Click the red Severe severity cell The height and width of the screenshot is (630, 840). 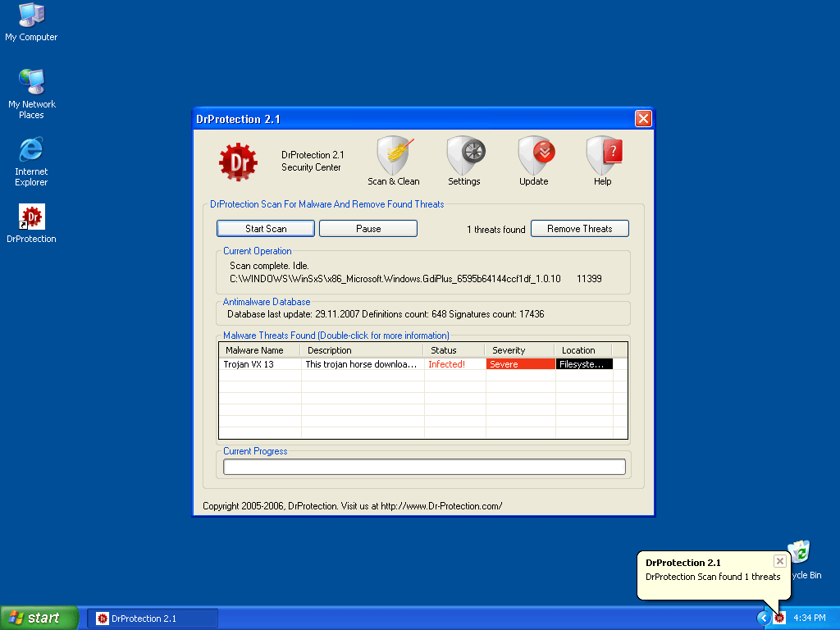[x=520, y=364]
